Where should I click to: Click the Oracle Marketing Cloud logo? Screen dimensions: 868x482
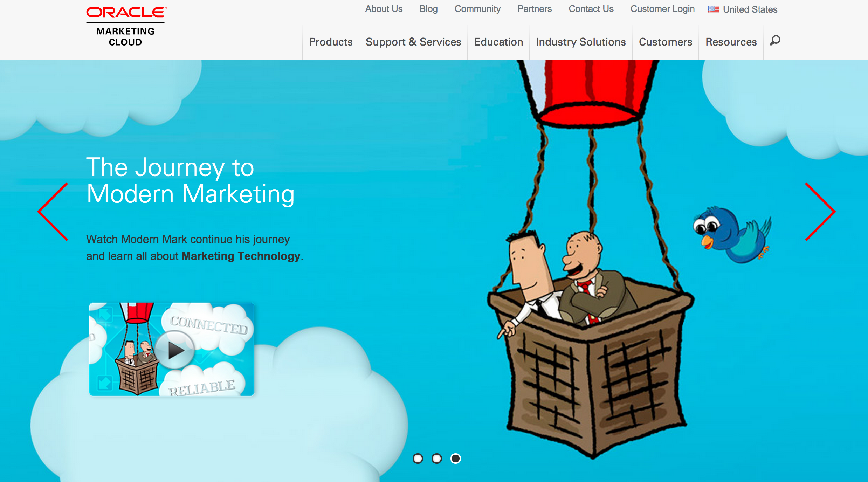point(126,27)
